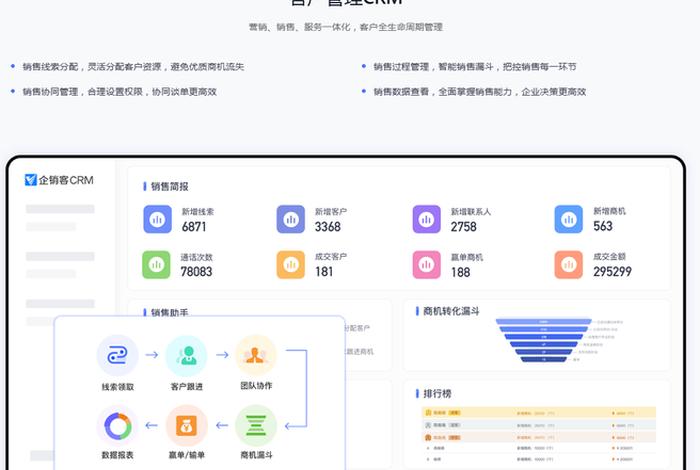
Task: Click the 成交金额 orange chart icon
Action: pos(569,264)
